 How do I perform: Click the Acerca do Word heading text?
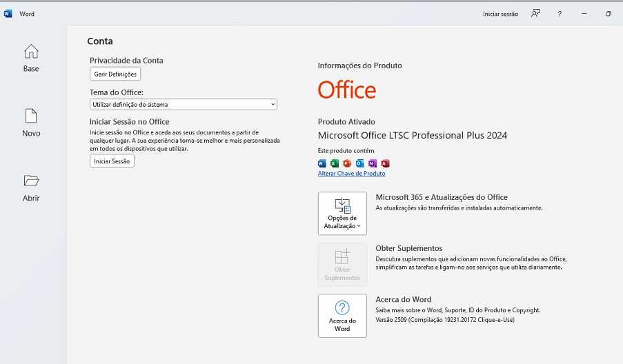404,299
